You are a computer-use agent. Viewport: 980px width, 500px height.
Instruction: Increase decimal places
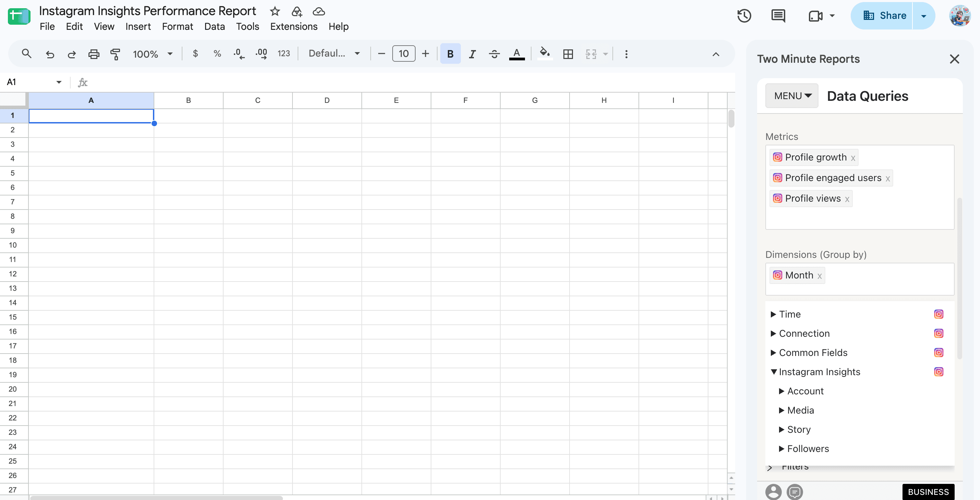point(261,53)
